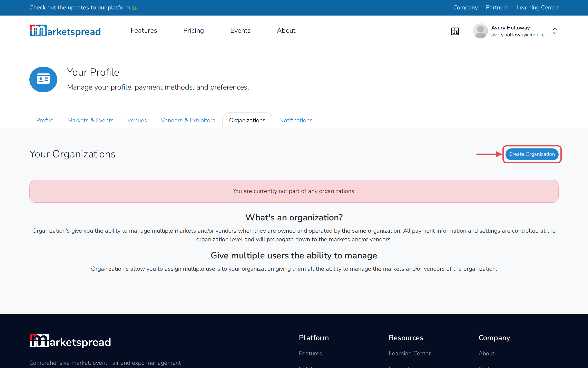Click the green arrows after platform updates text
The image size is (588, 368).
pyautogui.click(x=134, y=8)
